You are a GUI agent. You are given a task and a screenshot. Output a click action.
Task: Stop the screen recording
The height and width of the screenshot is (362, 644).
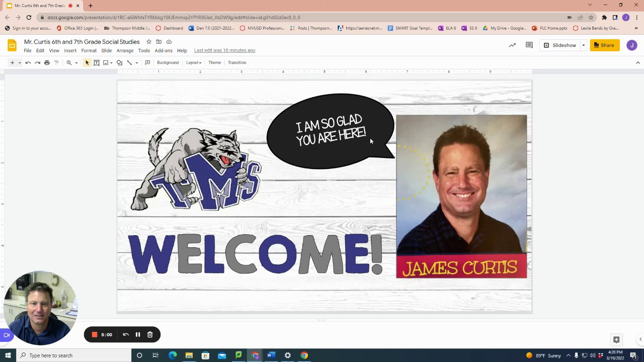(94, 335)
